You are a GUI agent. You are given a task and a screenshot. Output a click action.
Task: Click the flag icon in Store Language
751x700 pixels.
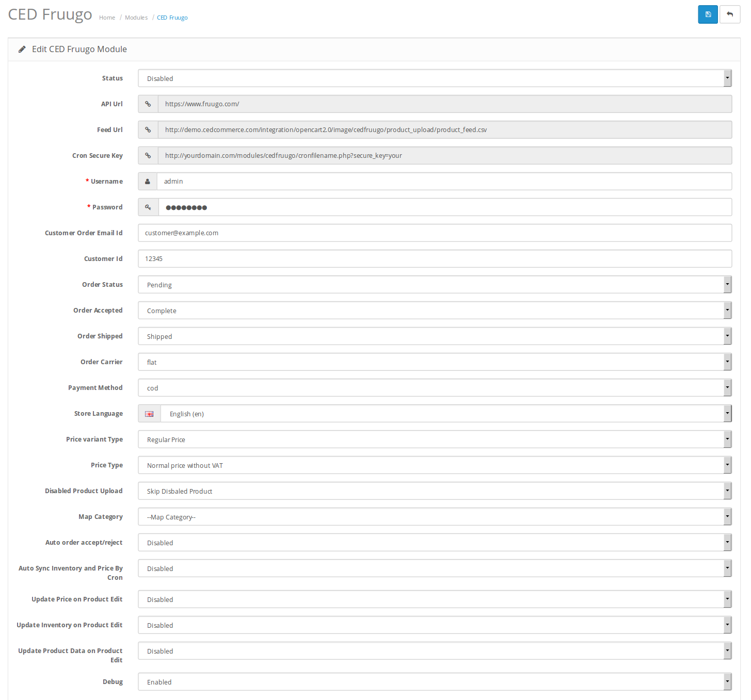pyautogui.click(x=149, y=414)
